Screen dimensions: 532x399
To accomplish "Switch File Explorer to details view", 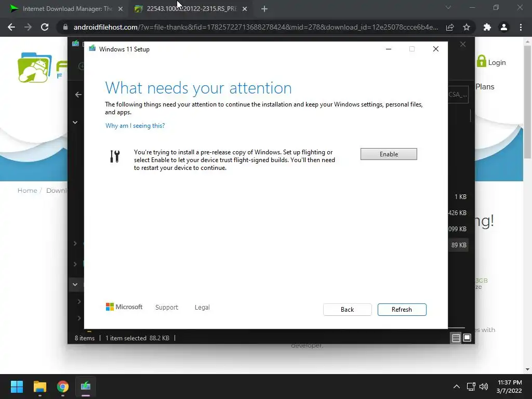I will 456,338.
